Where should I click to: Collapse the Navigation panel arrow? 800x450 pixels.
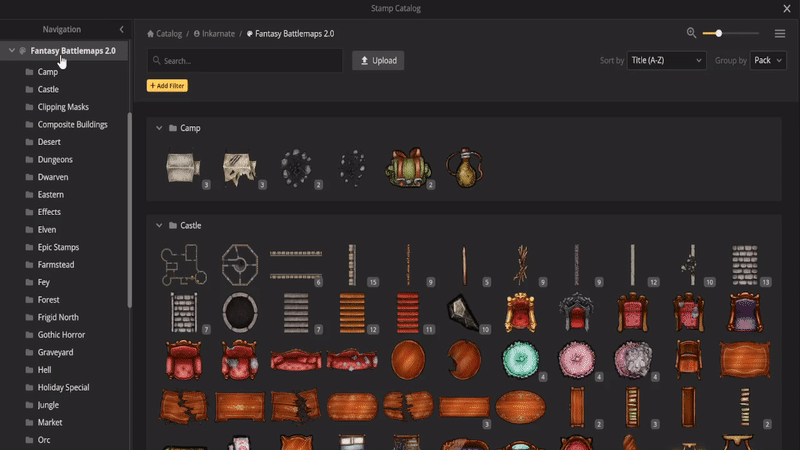pos(121,30)
